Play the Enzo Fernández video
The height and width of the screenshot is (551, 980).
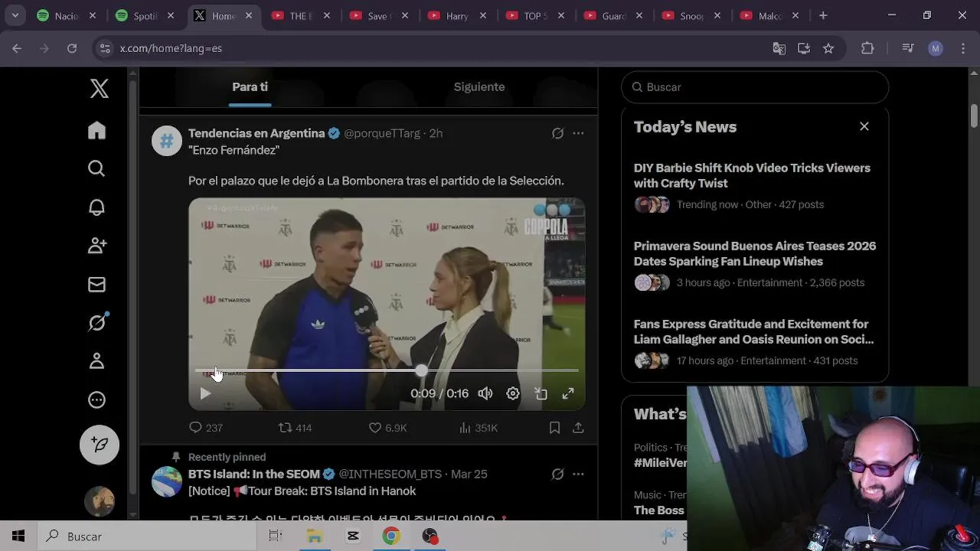coord(204,393)
